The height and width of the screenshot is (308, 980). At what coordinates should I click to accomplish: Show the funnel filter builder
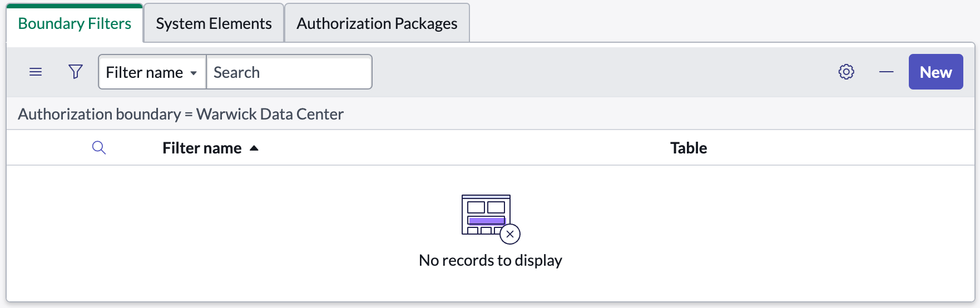76,72
